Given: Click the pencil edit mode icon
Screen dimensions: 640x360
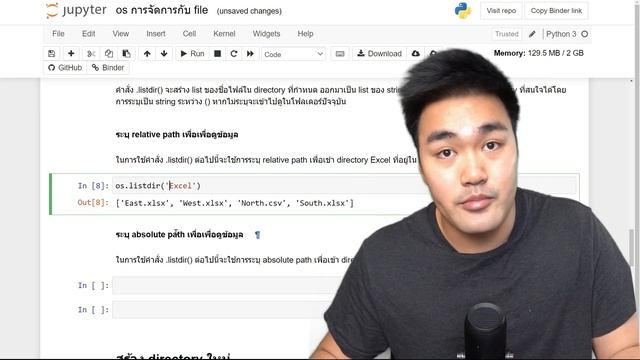Looking at the screenshot, I should tap(532, 34).
